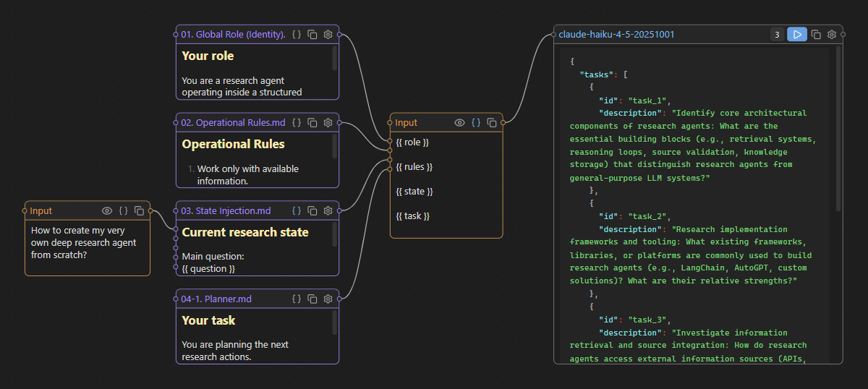
Task: Toggle blue braces icon on 03. State Injection.md
Action: coord(297,210)
